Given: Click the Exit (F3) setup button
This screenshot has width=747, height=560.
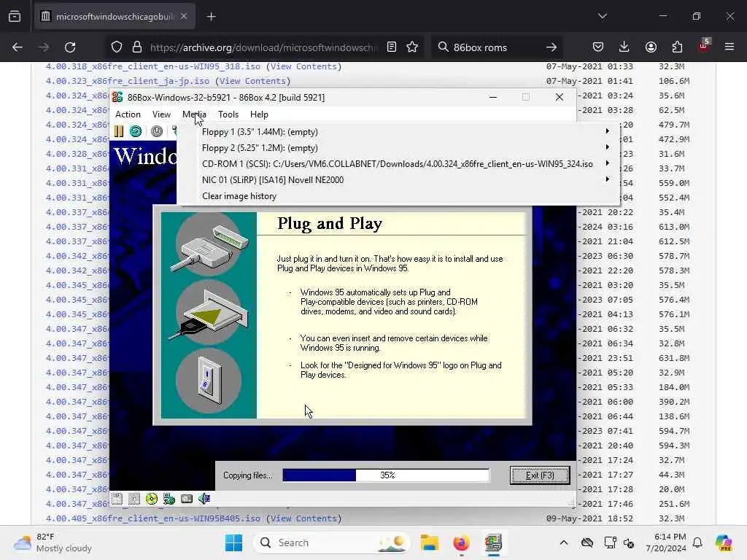Looking at the screenshot, I should (540, 475).
